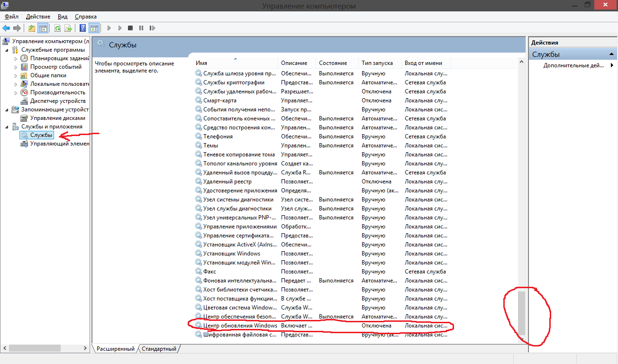Select Диспетчер устройств in the tree
Image resolution: width=618 pixels, height=364 pixels.
click(58, 101)
